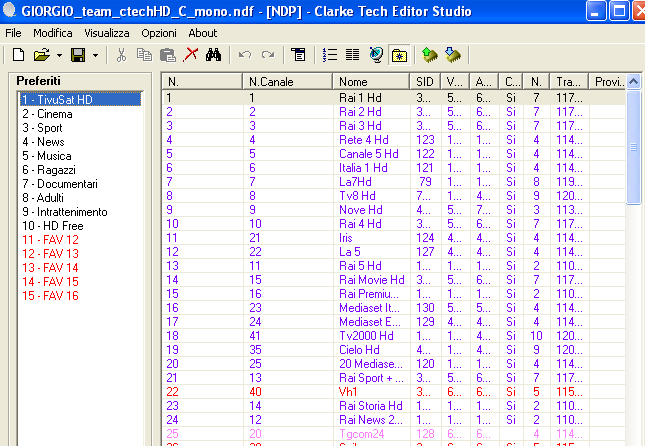
Task: Copy using the two-pages toolbar icon
Action: (144, 55)
